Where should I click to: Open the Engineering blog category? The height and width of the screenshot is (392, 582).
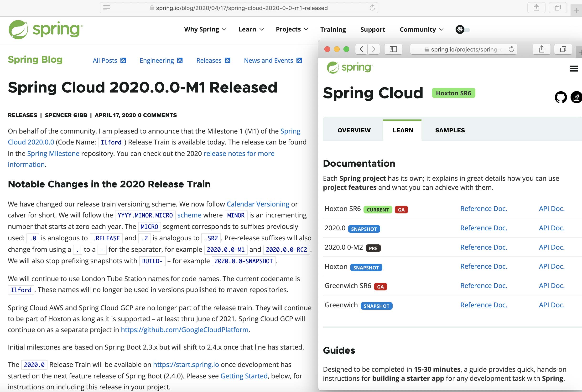click(x=156, y=61)
